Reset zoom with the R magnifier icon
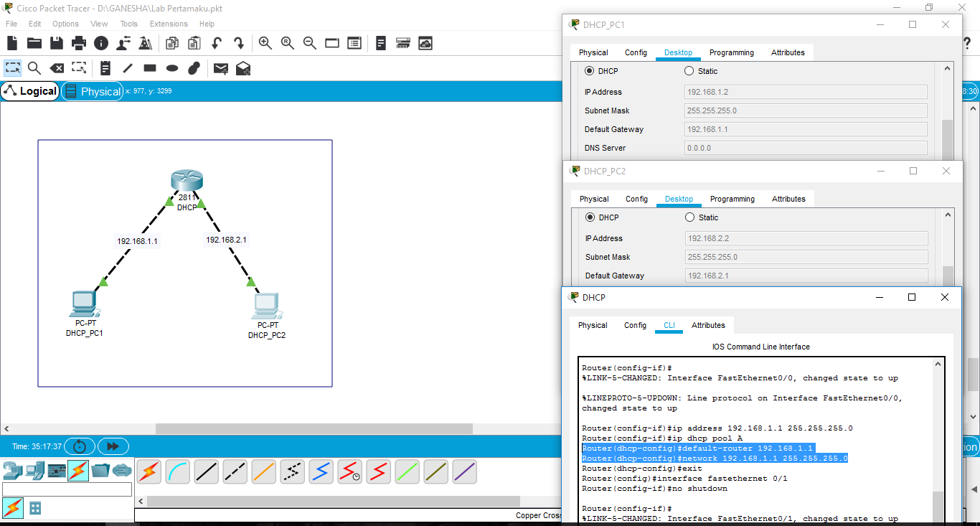Viewport: 980px width, 526px height. click(288, 43)
